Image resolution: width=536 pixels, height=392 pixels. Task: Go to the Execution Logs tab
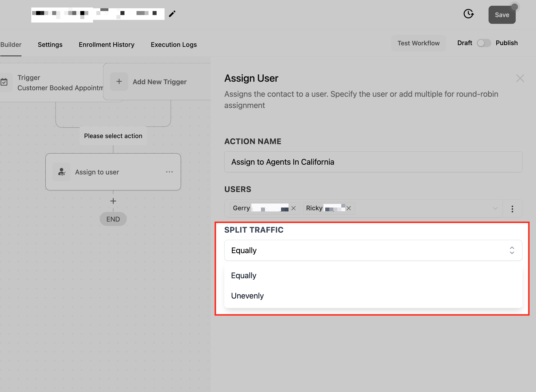coord(174,45)
